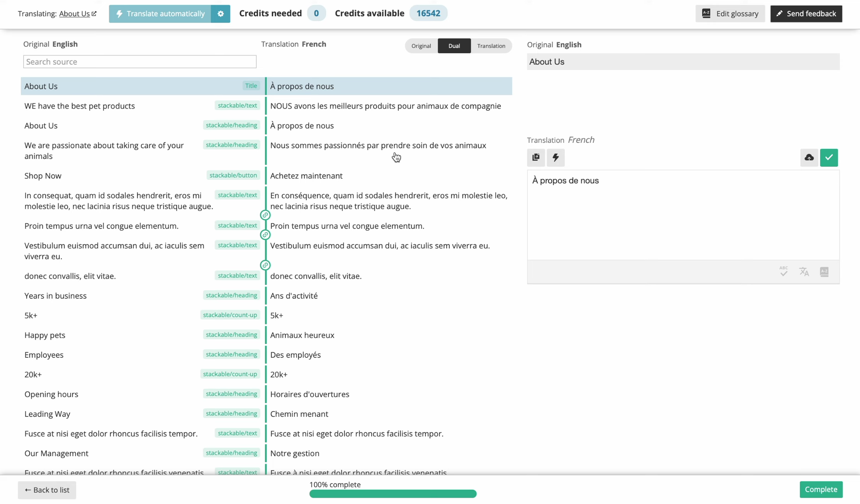Open the About Us external page link
This screenshot has width=860, height=504.
[77, 13]
